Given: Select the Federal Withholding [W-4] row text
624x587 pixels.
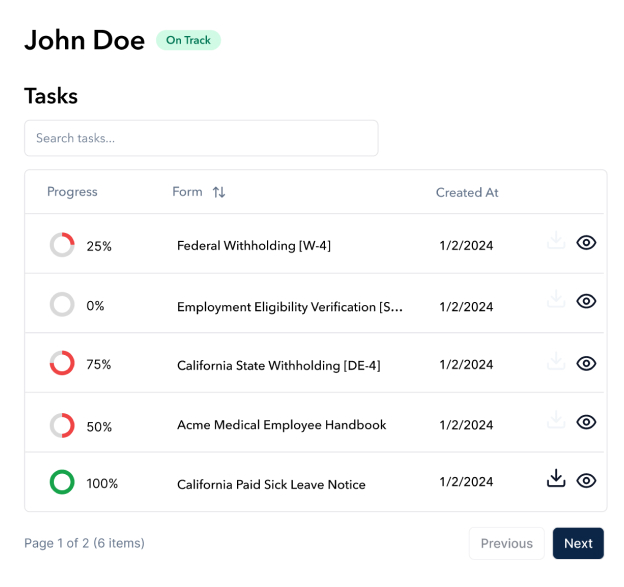Looking at the screenshot, I should pyautogui.click(x=254, y=246).
